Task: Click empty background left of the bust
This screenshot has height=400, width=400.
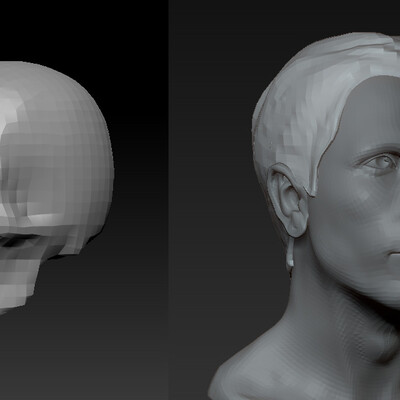Action: [x=213, y=167]
